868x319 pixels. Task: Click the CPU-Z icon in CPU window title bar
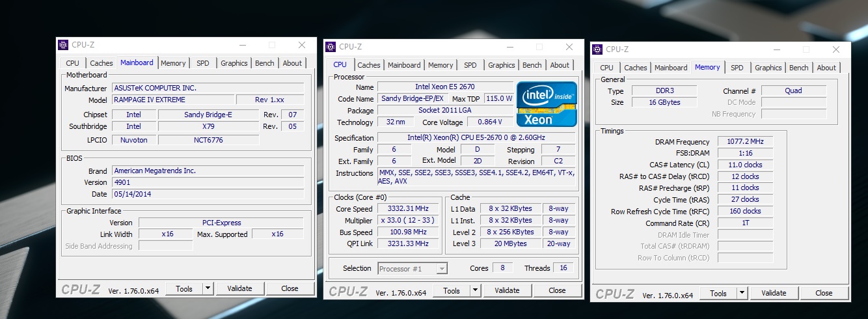[x=331, y=47]
